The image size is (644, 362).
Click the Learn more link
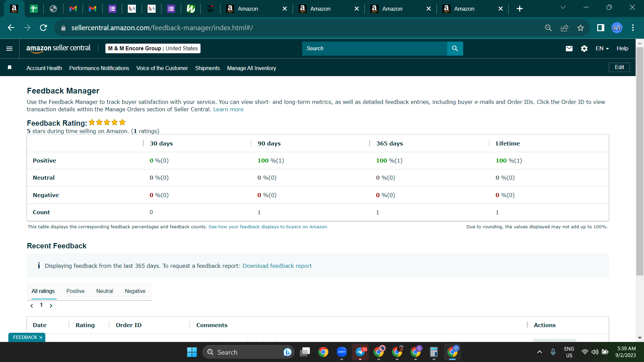(x=228, y=109)
